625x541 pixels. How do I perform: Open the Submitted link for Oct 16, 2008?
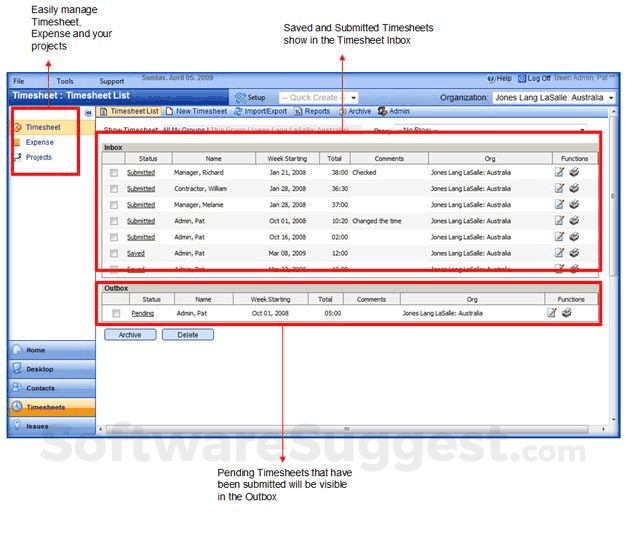141,237
